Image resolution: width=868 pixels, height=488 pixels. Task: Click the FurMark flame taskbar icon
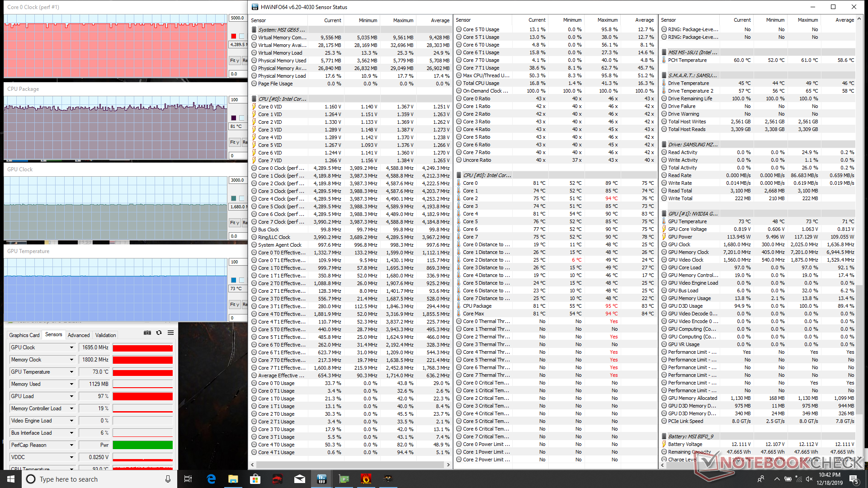[x=366, y=479]
